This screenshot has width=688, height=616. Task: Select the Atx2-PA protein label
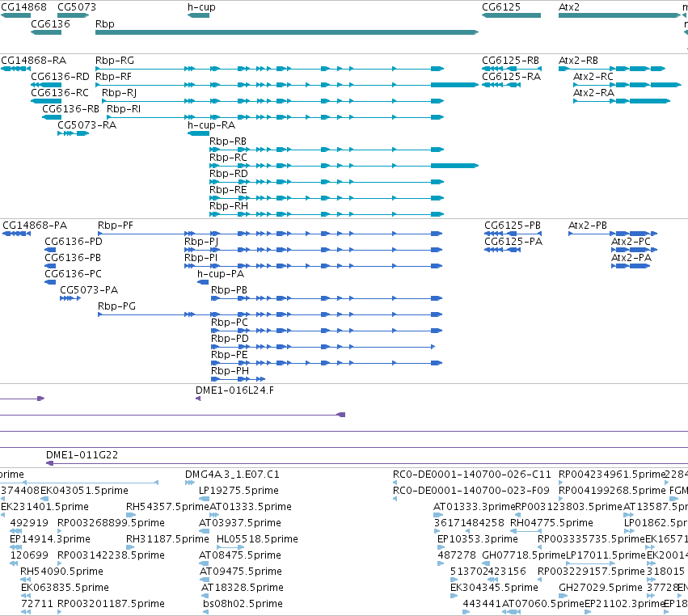[x=631, y=258]
